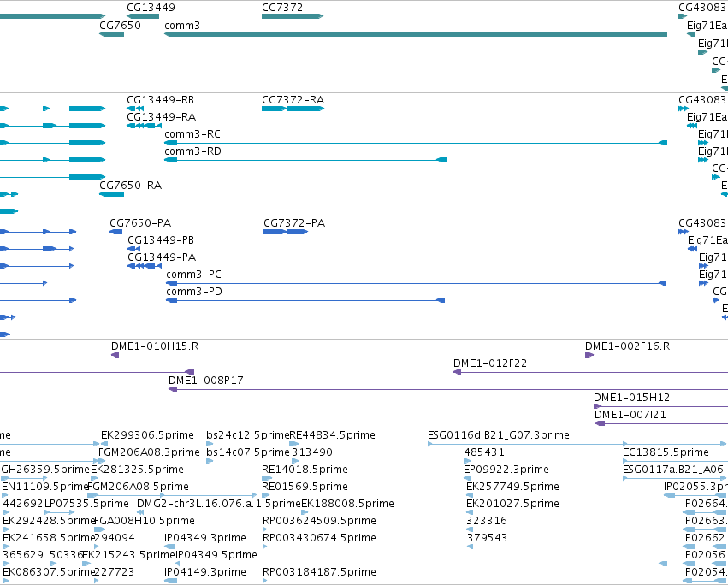Select the EN11109.5prime label

45,487
